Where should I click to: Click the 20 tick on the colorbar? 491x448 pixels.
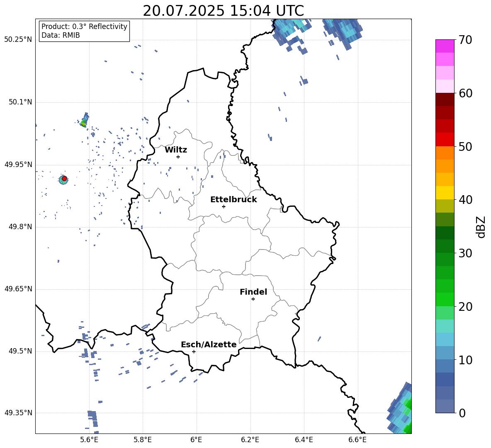coord(465,306)
